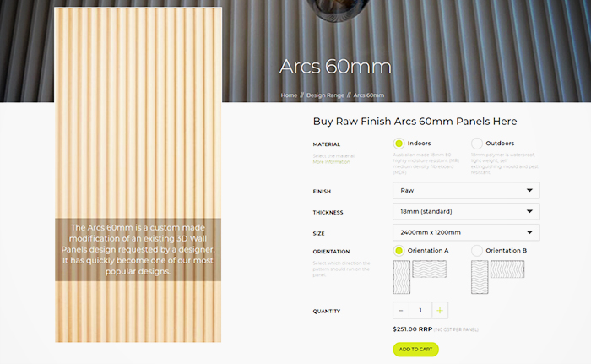The width and height of the screenshot is (591, 364).
Task: Select Orientation A radio button
Action: tap(399, 251)
